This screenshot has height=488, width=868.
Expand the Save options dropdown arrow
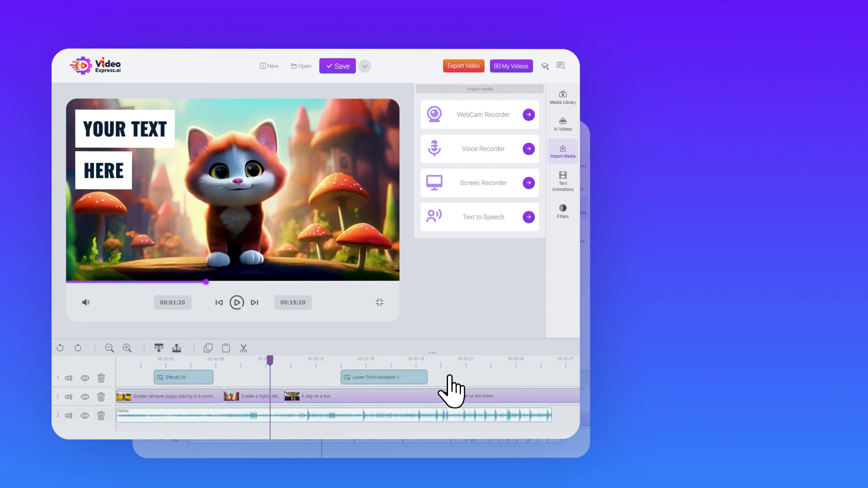(x=364, y=66)
